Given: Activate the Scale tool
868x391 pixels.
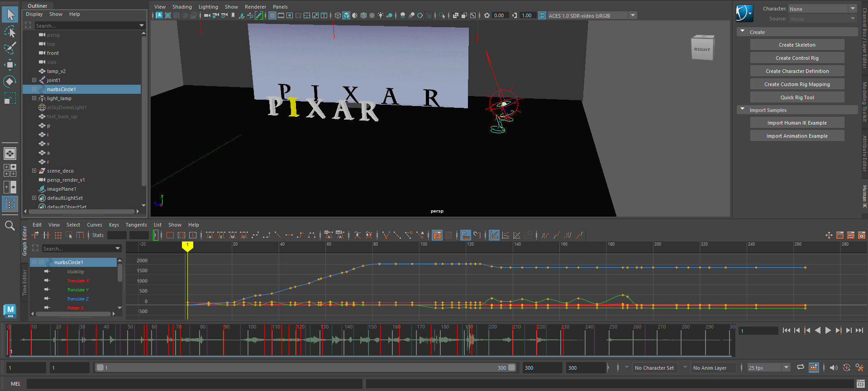Looking at the screenshot, I should click(x=10, y=98).
